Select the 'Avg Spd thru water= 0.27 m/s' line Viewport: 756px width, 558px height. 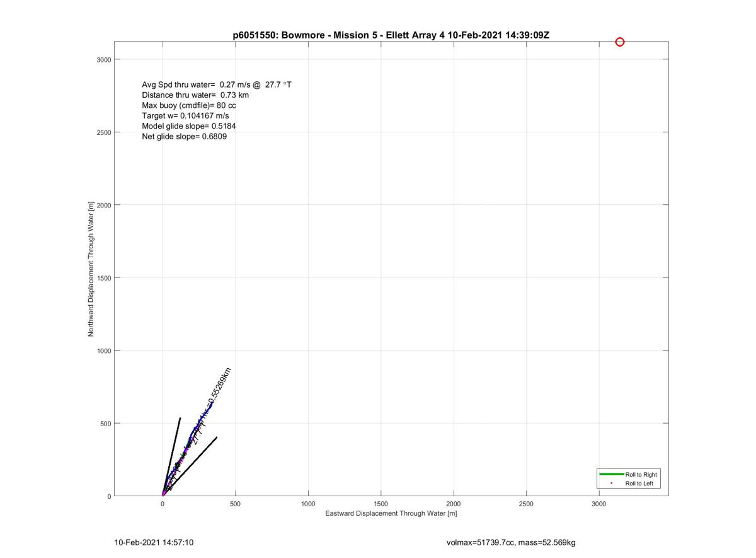[217, 84]
